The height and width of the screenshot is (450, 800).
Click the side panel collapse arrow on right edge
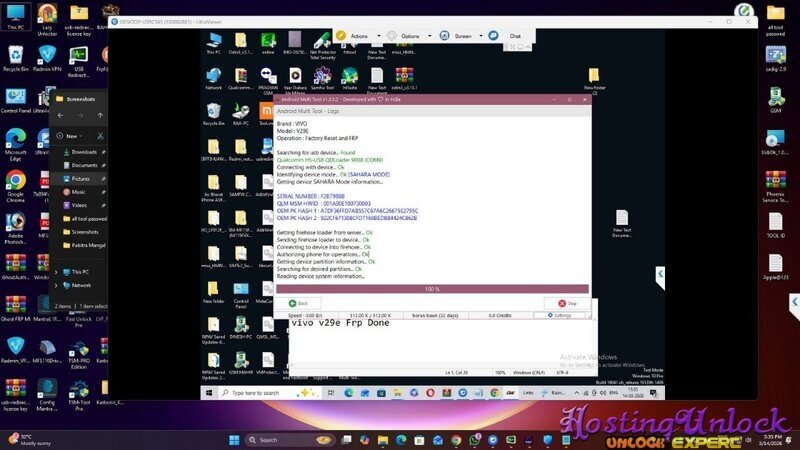click(x=660, y=273)
